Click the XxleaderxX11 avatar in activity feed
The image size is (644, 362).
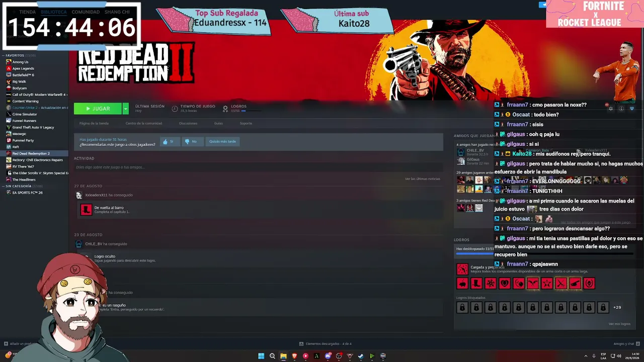78,195
